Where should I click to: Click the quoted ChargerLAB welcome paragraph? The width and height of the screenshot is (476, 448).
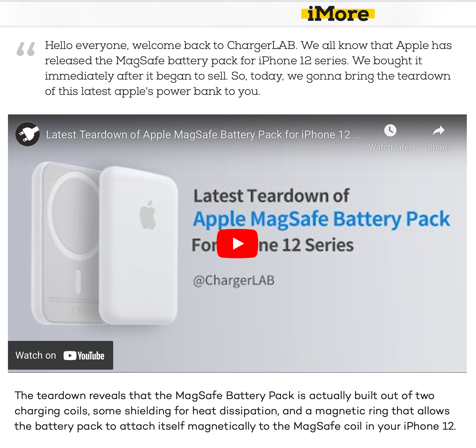point(248,68)
